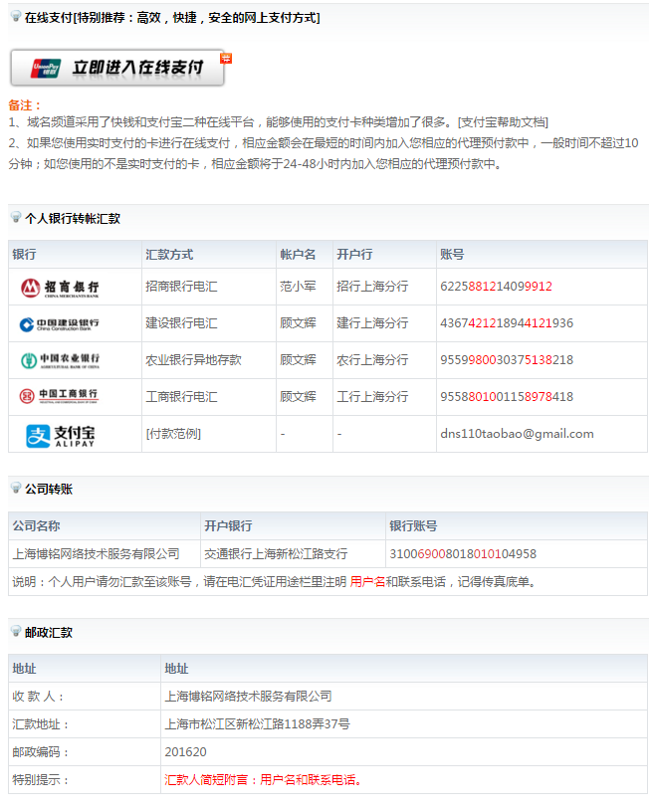Click the 支付宝 Alipay logo icon
The height and width of the screenshot is (812, 653).
click(61, 435)
